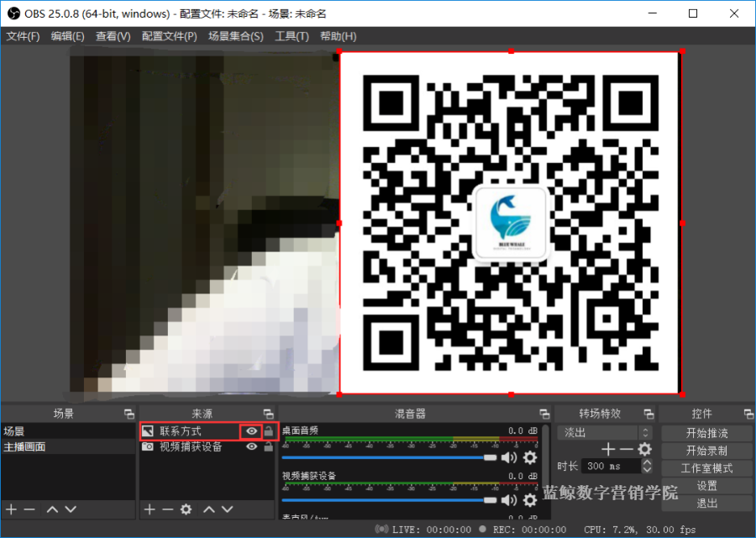
Task: Add a new scene with plus icon
Action: tap(12, 509)
